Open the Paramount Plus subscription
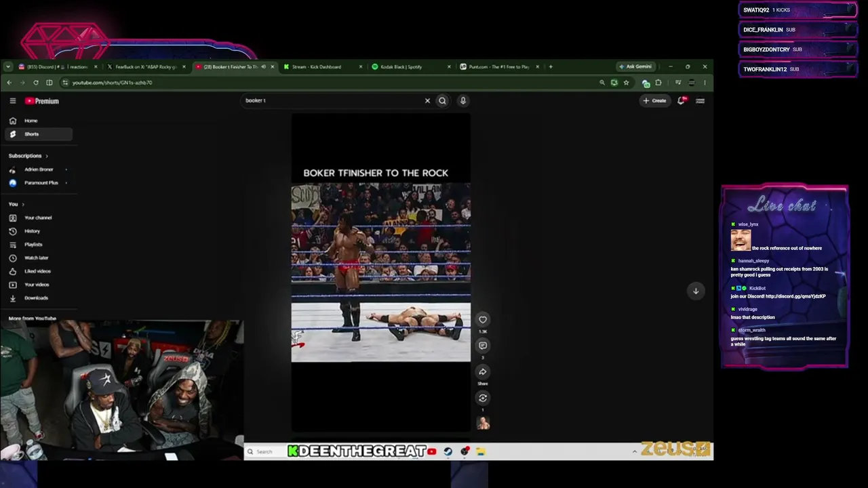 click(x=39, y=183)
